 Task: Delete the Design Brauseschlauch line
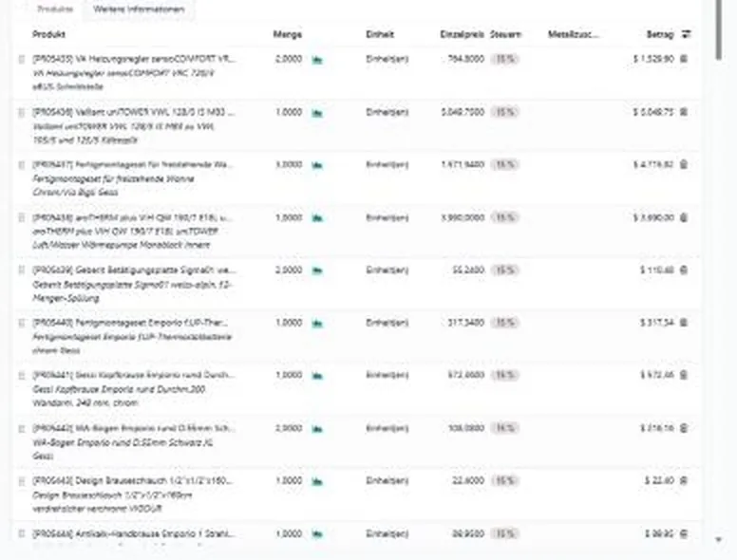[x=684, y=480]
